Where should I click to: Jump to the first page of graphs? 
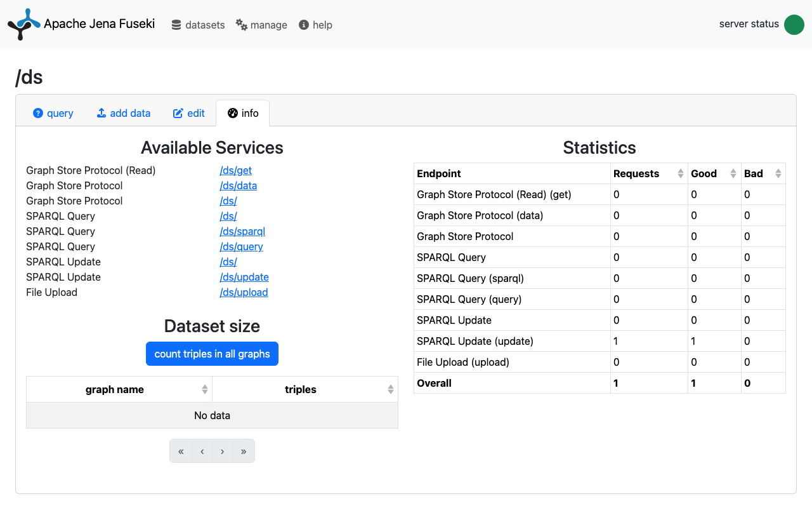[x=181, y=451]
